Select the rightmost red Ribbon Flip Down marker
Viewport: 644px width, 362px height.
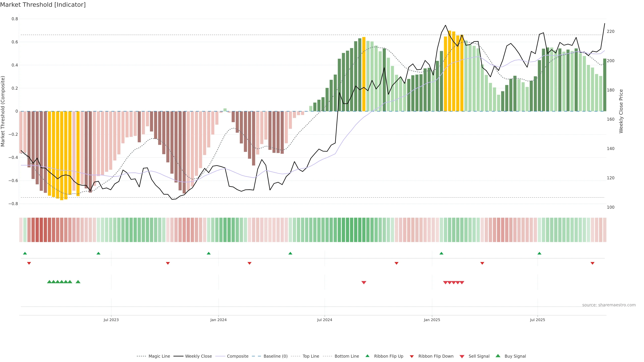(x=592, y=263)
